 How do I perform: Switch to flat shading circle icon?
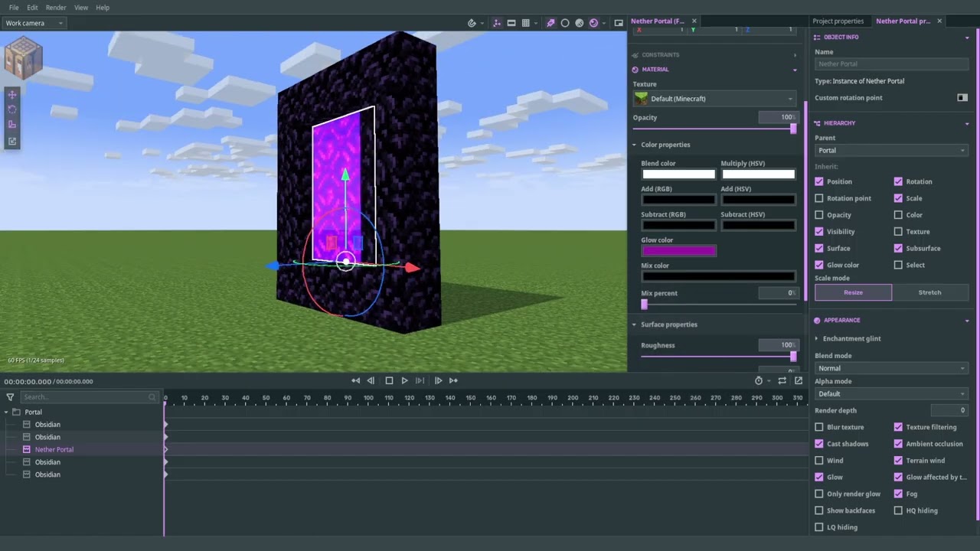point(565,23)
